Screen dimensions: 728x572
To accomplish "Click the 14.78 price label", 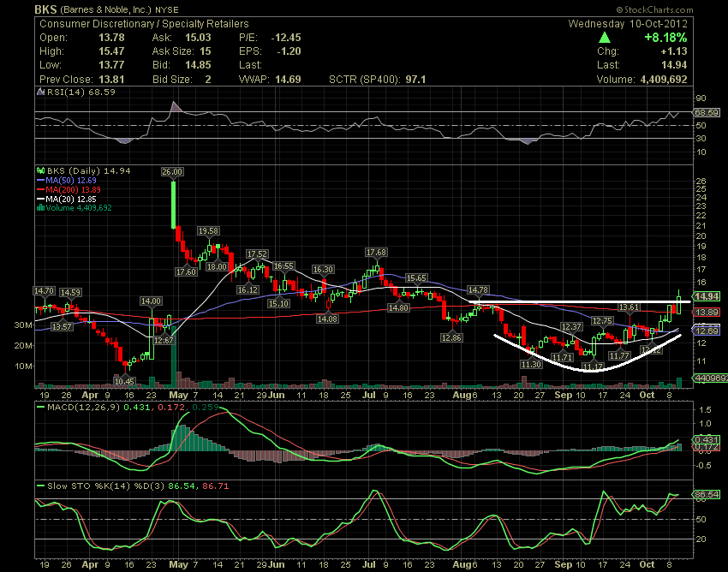I will pyautogui.click(x=478, y=289).
